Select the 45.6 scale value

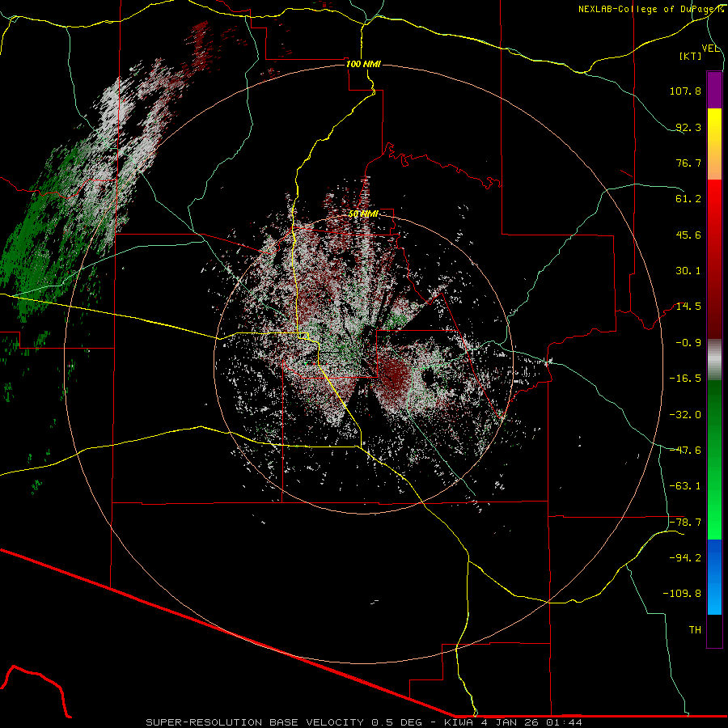click(x=688, y=235)
